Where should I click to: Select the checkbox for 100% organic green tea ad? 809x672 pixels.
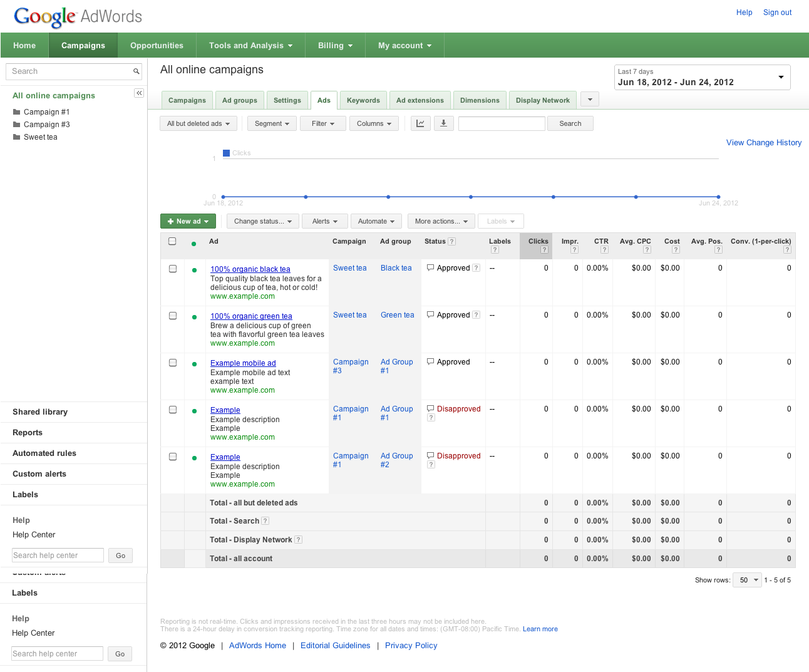pos(173,316)
